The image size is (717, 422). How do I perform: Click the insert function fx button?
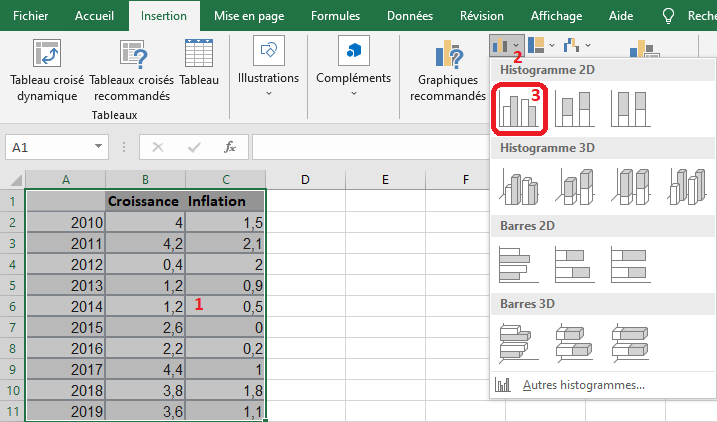coord(229,147)
